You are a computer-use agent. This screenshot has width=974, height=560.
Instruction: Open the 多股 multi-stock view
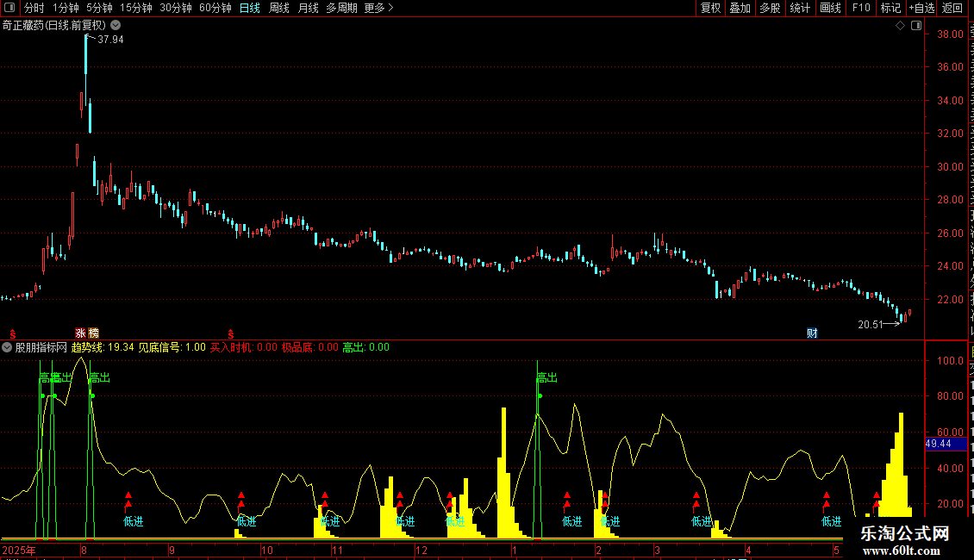(771, 8)
